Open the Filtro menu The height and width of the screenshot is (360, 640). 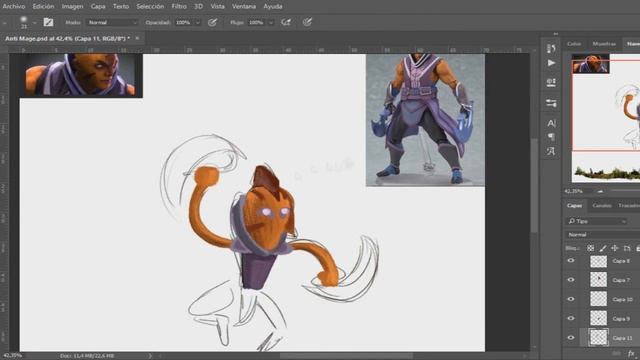coord(179,6)
